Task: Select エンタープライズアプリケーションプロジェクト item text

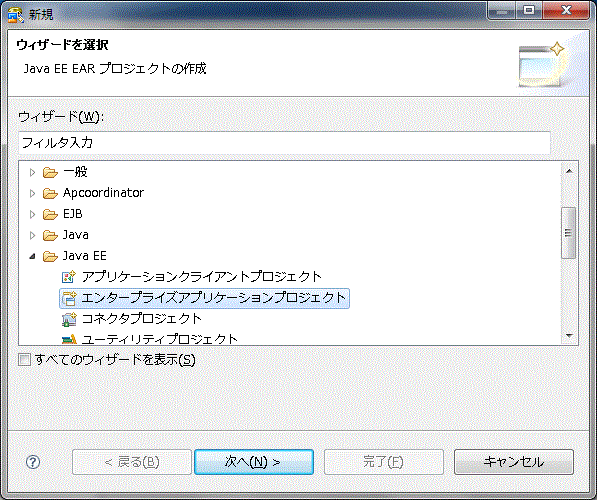Action: coord(214,298)
